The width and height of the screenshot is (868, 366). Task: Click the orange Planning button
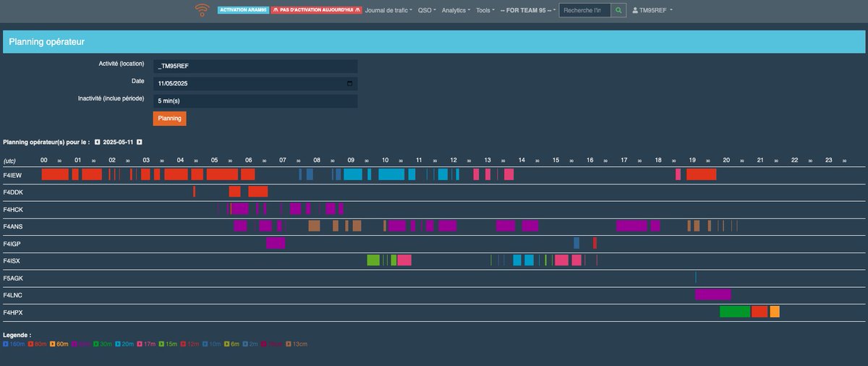tap(169, 118)
